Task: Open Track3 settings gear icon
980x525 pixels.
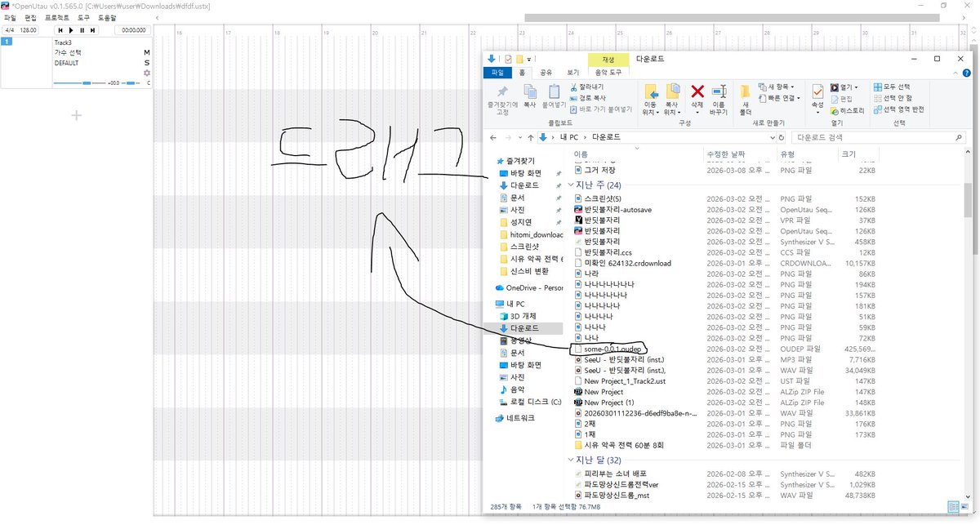Action: pyautogui.click(x=147, y=73)
